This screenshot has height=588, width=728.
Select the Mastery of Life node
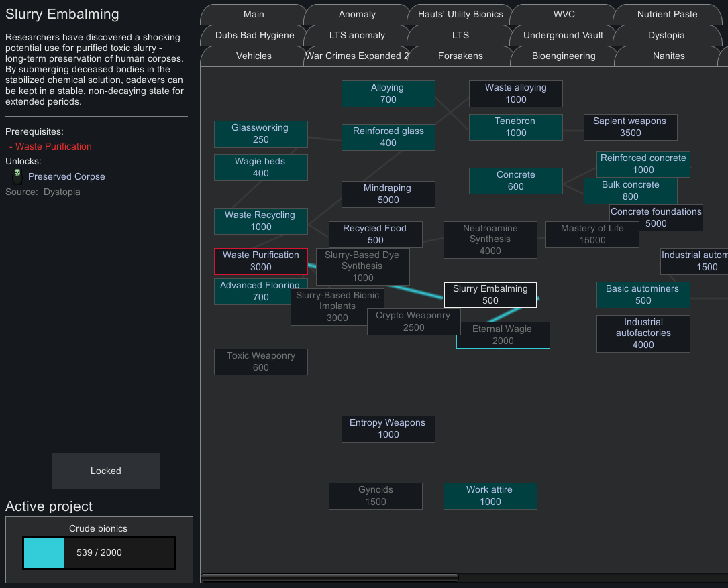[592, 235]
